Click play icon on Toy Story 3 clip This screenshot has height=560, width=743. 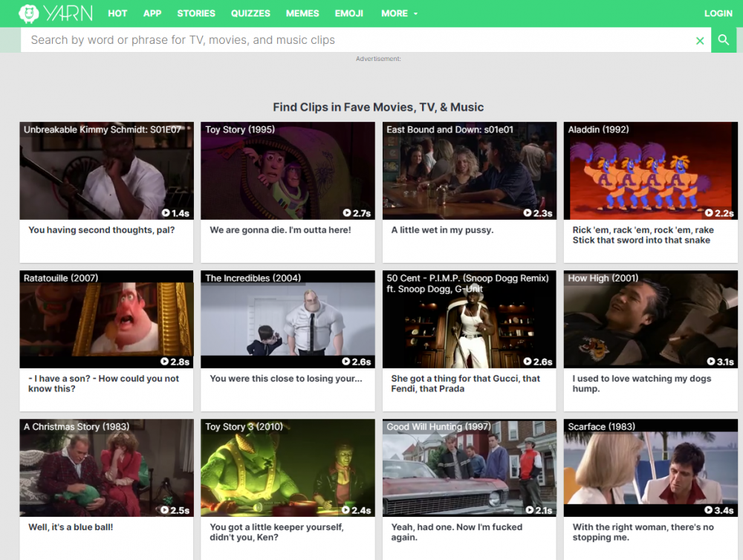pyautogui.click(x=346, y=509)
